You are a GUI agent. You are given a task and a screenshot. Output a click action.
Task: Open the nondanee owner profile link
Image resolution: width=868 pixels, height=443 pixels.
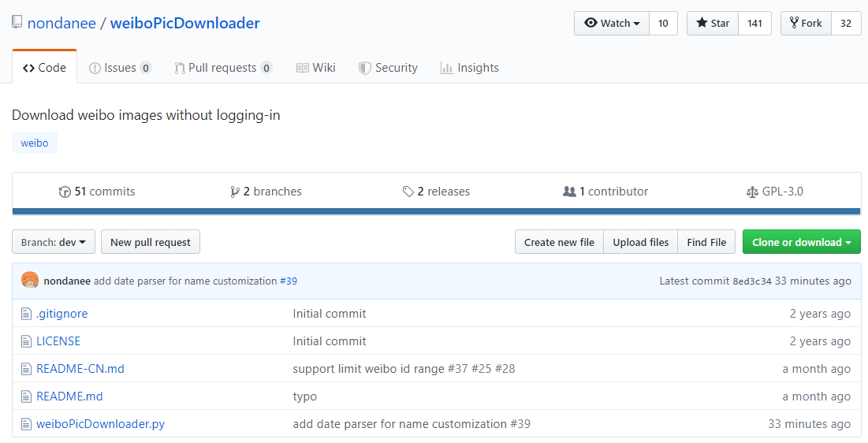pos(61,24)
